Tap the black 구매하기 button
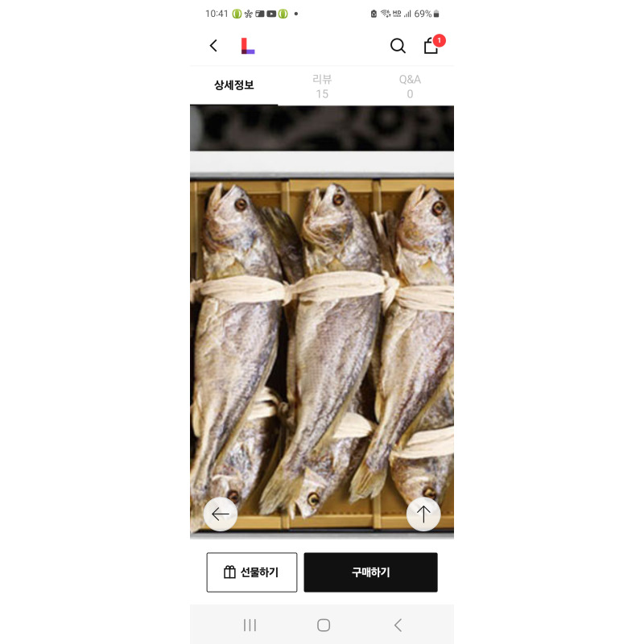The width and height of the screenshot is (644, 644). pyautogui.click(x=370, y=572)
